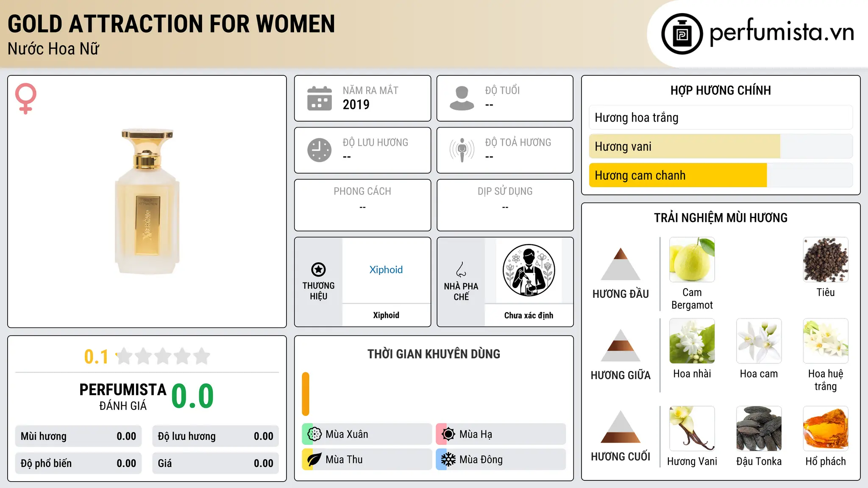Image resolution: width=868 pixels, height=488 pixels.
Task: Click the Mùa Đông season label
Action: (x=481, y=460)
